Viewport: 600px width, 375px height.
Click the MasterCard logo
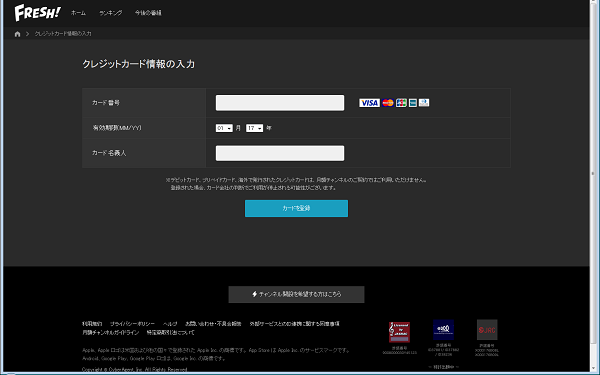(388, 103)
